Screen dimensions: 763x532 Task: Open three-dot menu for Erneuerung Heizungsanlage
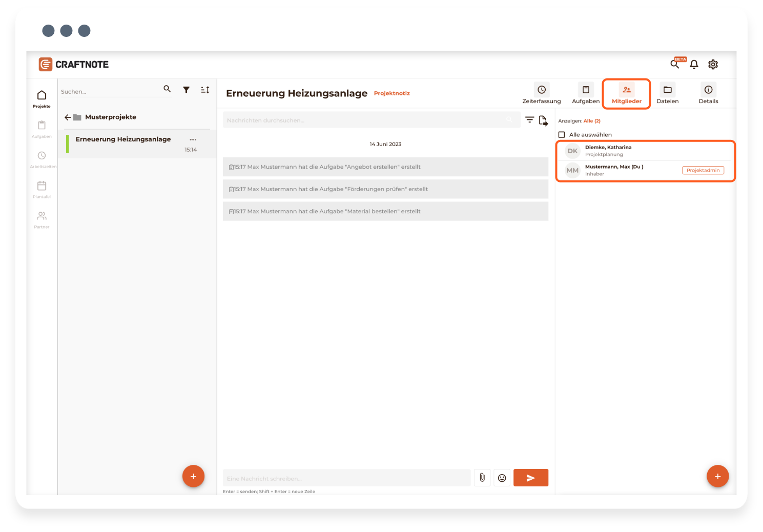coord(193,139)
